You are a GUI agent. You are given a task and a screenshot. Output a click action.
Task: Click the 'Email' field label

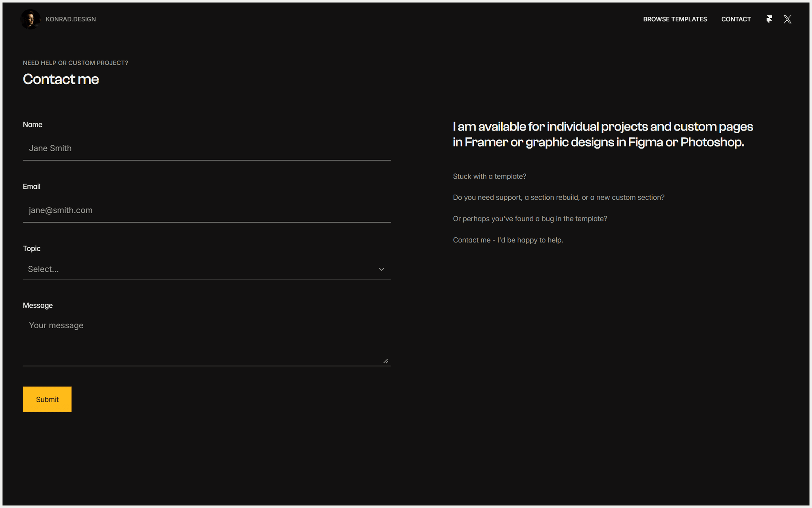(x=32, y=187)
